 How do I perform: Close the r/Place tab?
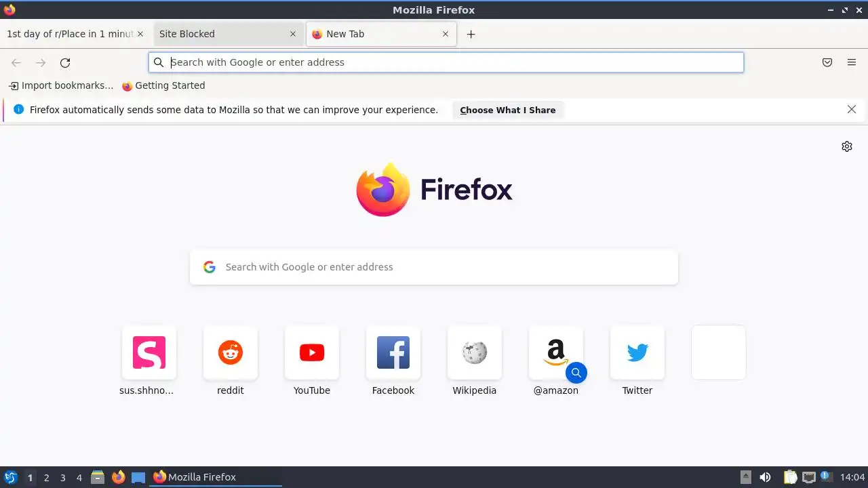coord(140,34)
